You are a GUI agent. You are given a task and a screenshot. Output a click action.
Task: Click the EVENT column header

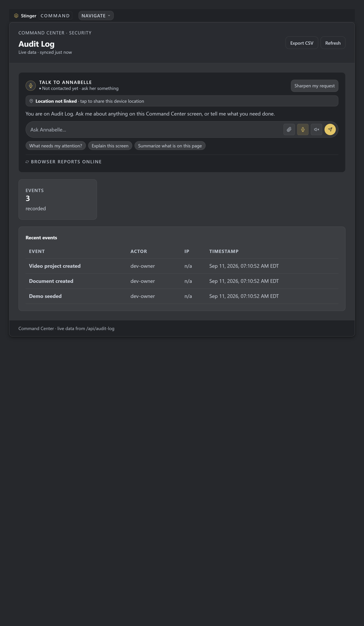(x=37, y=251)
